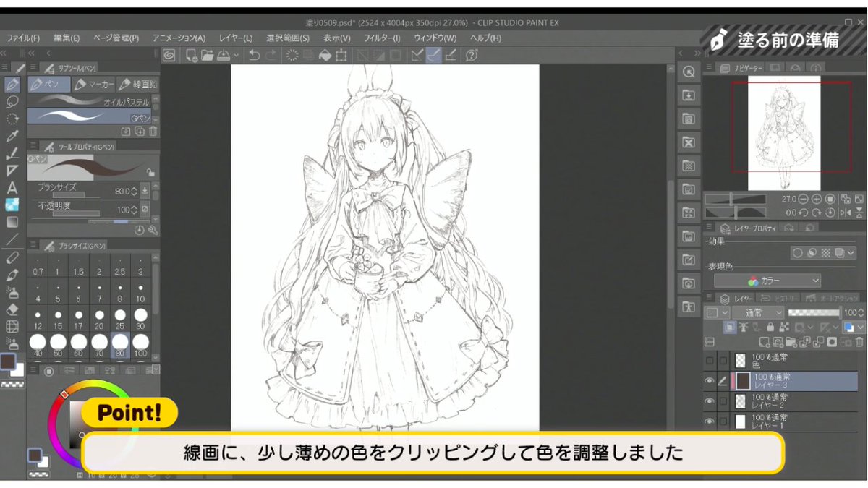Delete layer with trash icon
The image size is (868, 488).
tap(859, 342)
